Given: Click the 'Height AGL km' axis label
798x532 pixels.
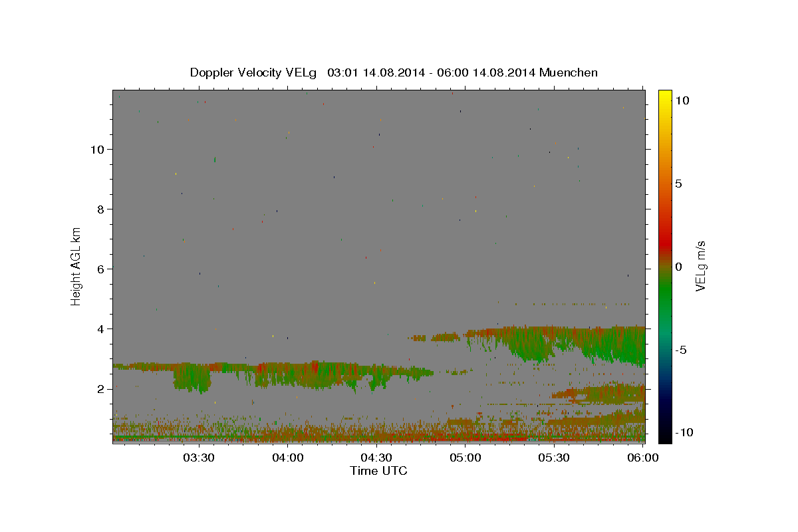Looking at the screenshot, I should [76, 266].
